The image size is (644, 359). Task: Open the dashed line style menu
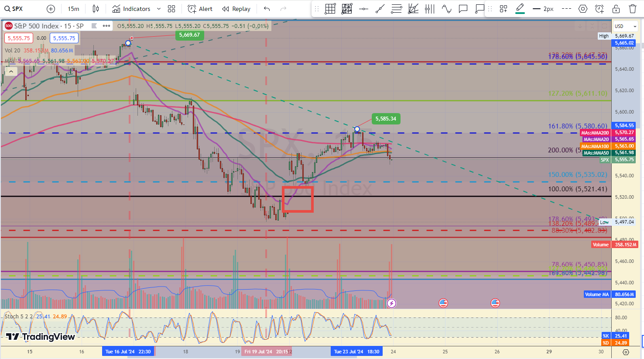[566, 9]
